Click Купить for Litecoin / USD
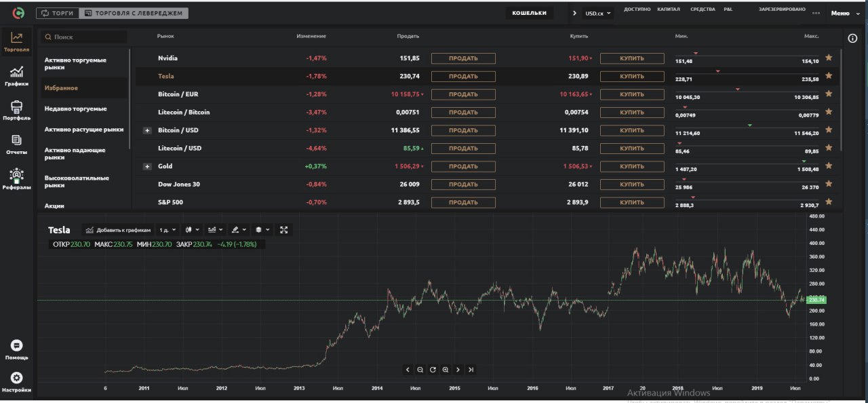The height and width of the screenshot is (403, 868). (x=632, y=148)
